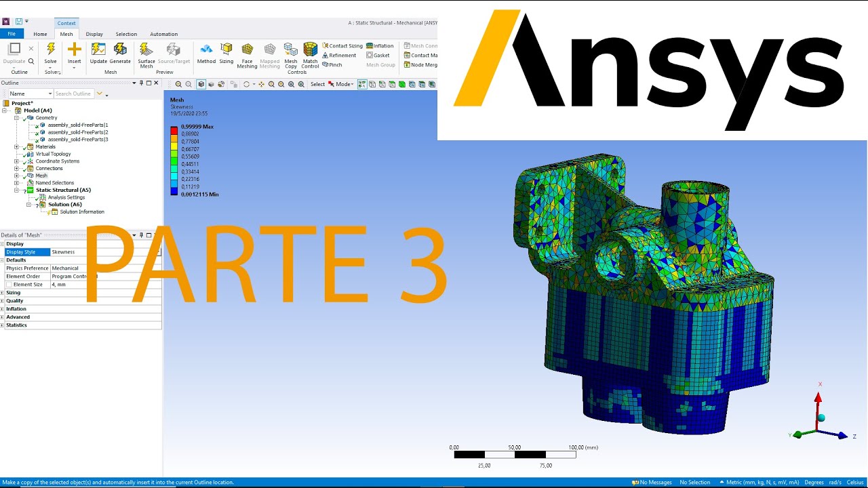
Task: Expand the Coordinate Systems node
Action: tap(16, 161)
